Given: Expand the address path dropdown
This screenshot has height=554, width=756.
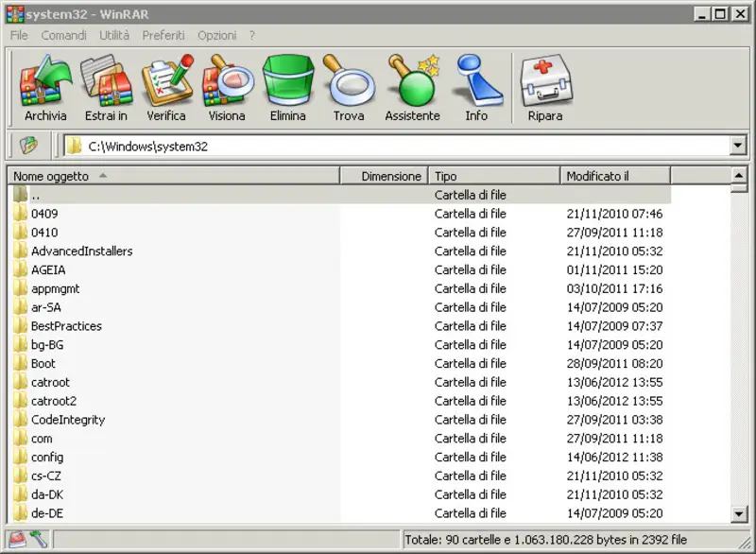Looking at the screenshot, I should coord(738,146).
